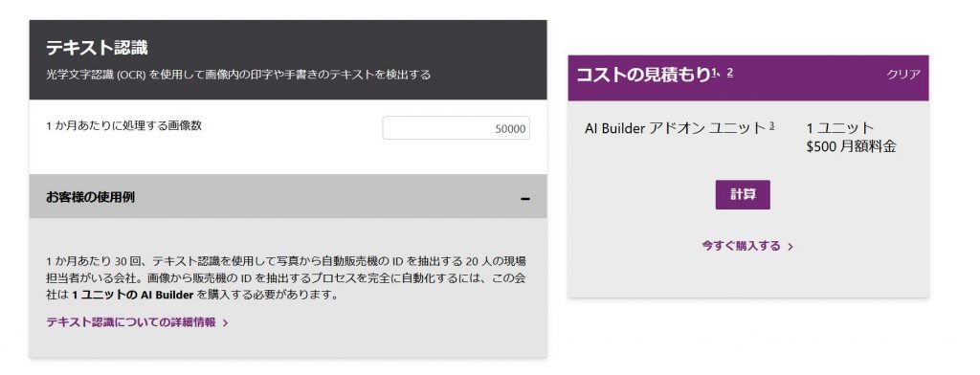Click クリア in the cost estimate header
The width and height of the screenshot is (980, 375).
[903, 75]
